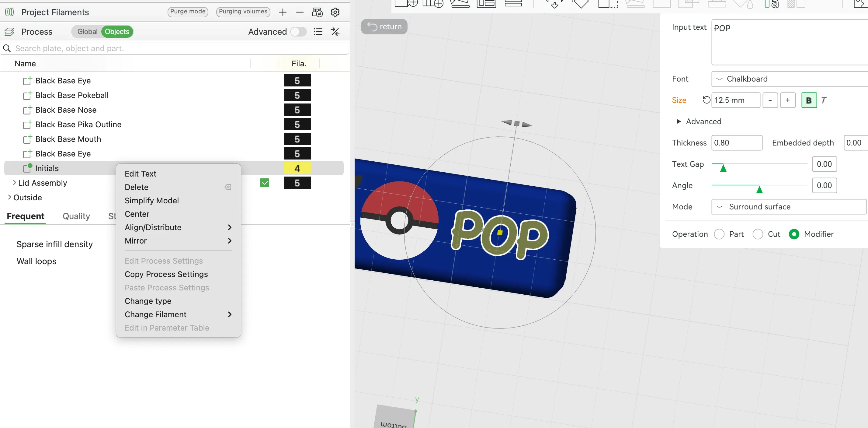
Task: Increase text size with plus button
Action: 788,100
